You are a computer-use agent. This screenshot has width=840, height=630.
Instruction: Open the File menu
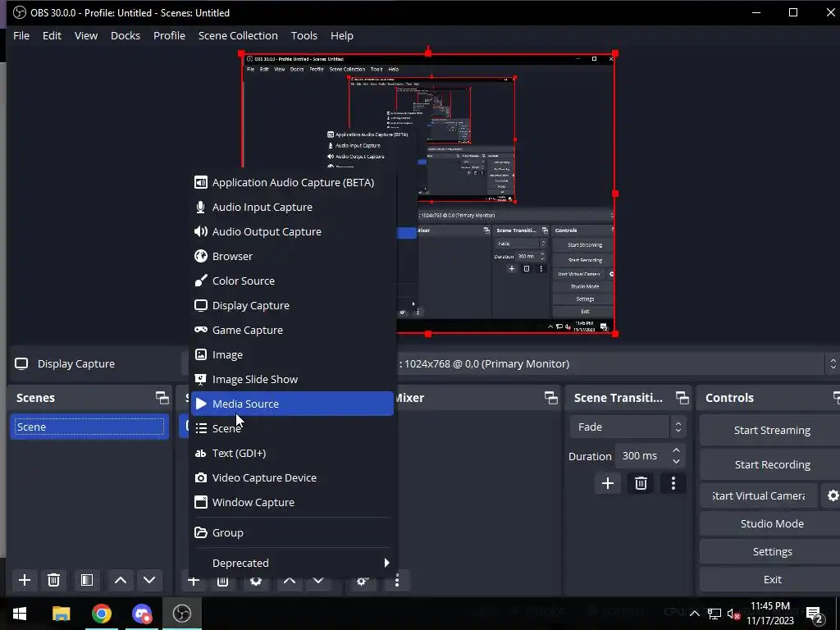(21, 35)
